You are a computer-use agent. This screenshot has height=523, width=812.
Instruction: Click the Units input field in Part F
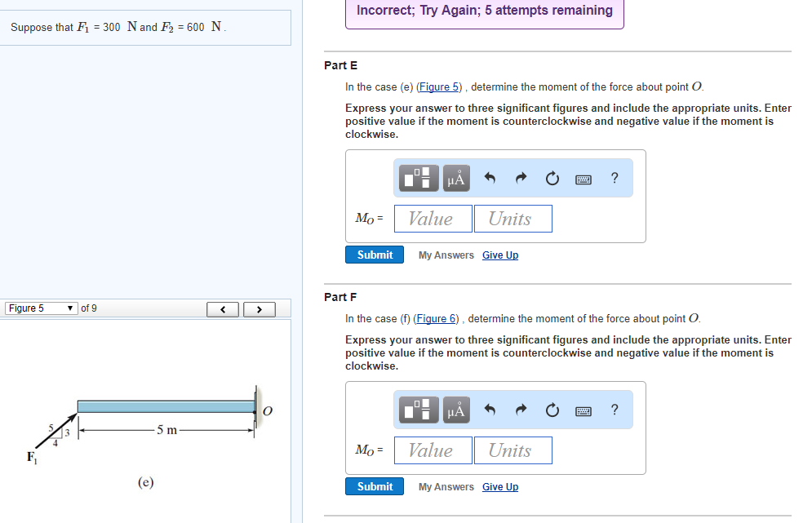tap(512, 450)
